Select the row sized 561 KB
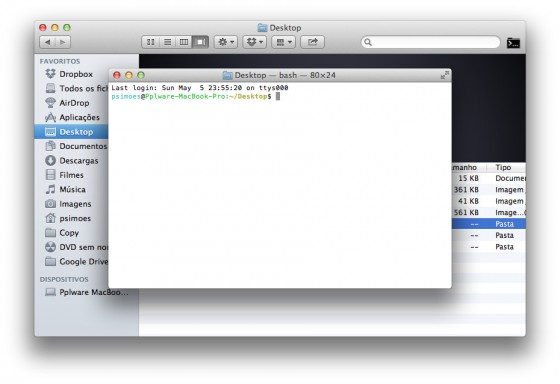Image resolution: width=560 pixels, height=384 pixels. (x=489, y=213)
